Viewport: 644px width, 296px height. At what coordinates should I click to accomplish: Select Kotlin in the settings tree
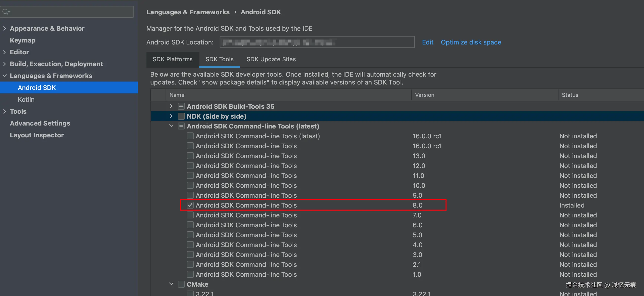coord(26,100)
